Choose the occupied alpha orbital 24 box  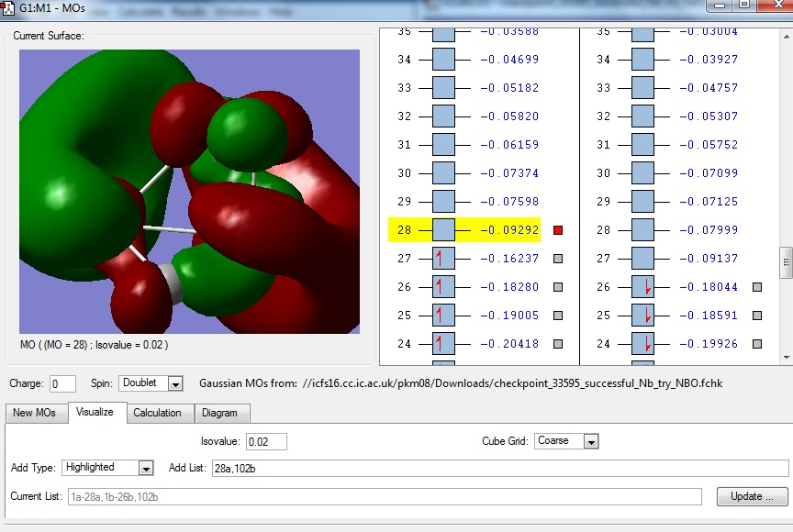(443, 344)
